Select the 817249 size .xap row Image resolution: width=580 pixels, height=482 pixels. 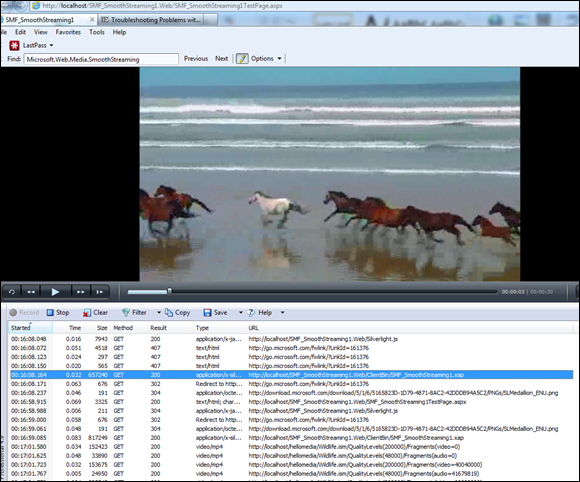291,438
